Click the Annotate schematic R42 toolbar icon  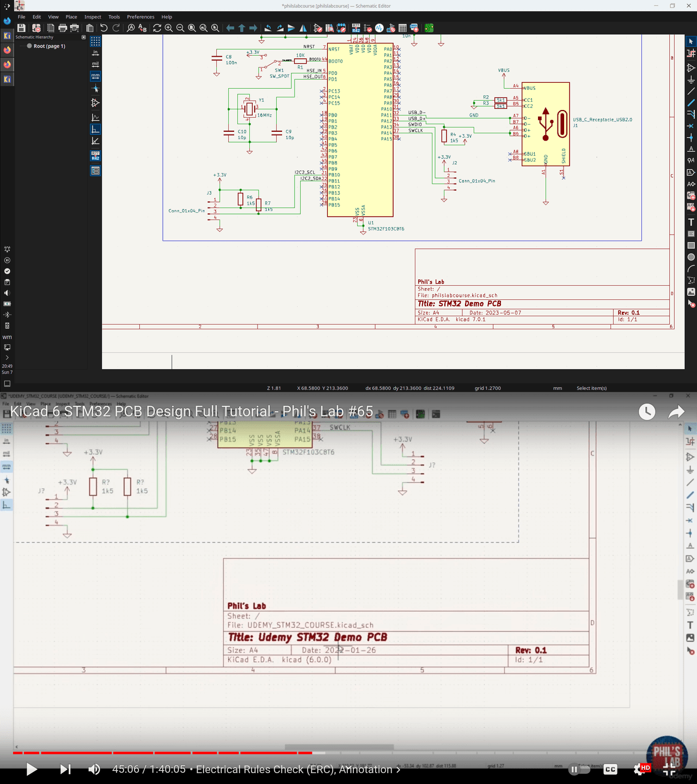click(356, 28)
